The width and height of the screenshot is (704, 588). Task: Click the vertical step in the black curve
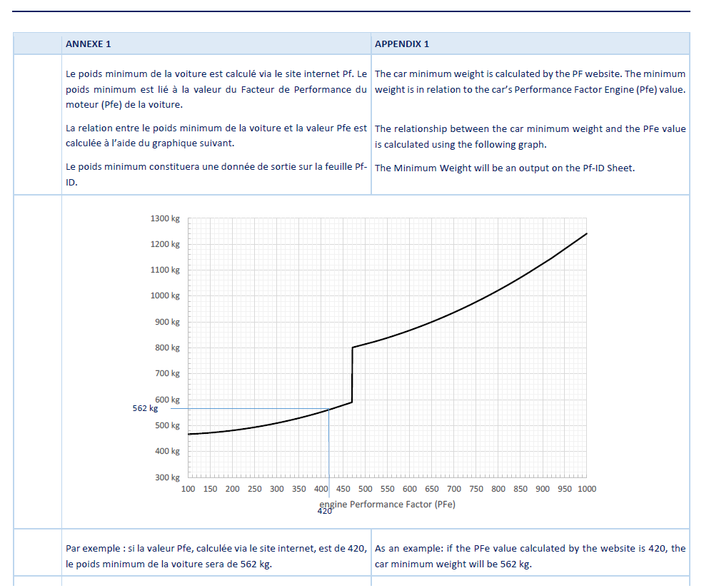pos(353,375)
